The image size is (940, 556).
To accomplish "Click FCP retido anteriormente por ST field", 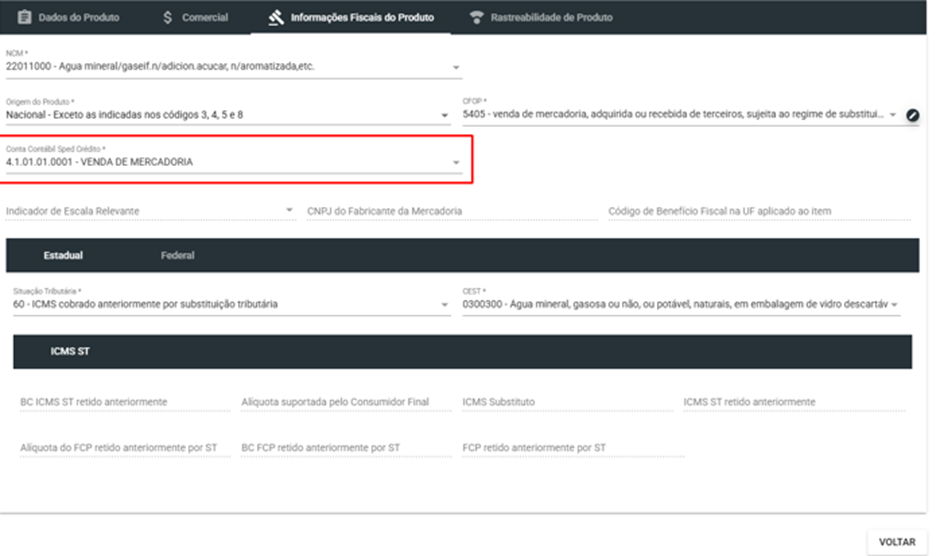I will pyautogui.click(x=573, y=447).
